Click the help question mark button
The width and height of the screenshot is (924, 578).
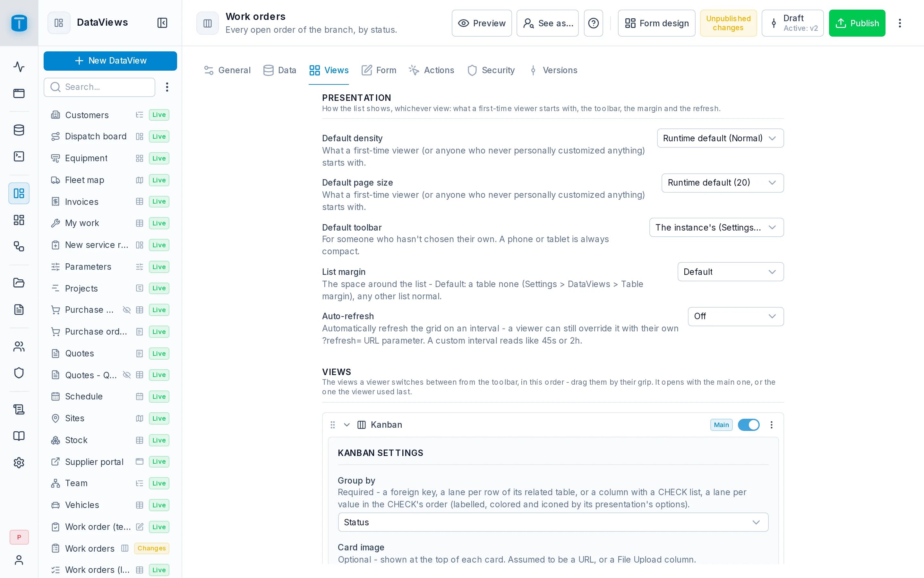coord(593,23)
